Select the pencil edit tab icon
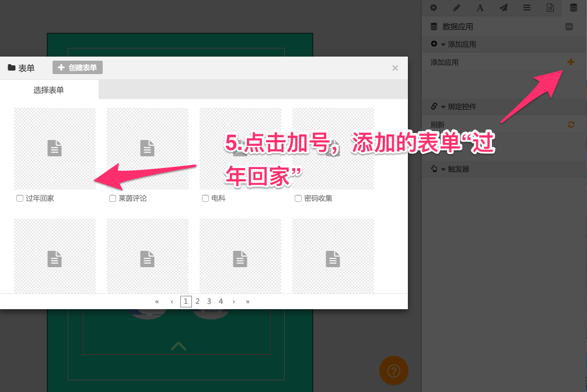Screen dimensions: 587x392 457,8
